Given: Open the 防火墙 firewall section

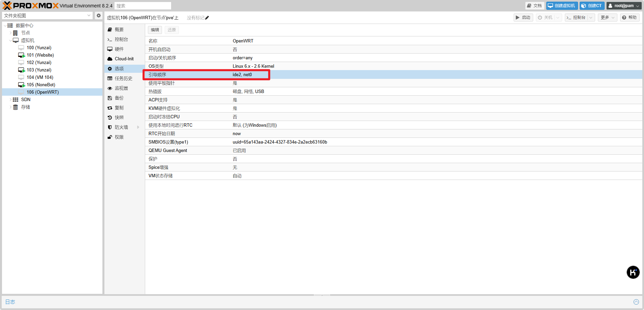Looking at the screenshot, I should tap(121, 127).
